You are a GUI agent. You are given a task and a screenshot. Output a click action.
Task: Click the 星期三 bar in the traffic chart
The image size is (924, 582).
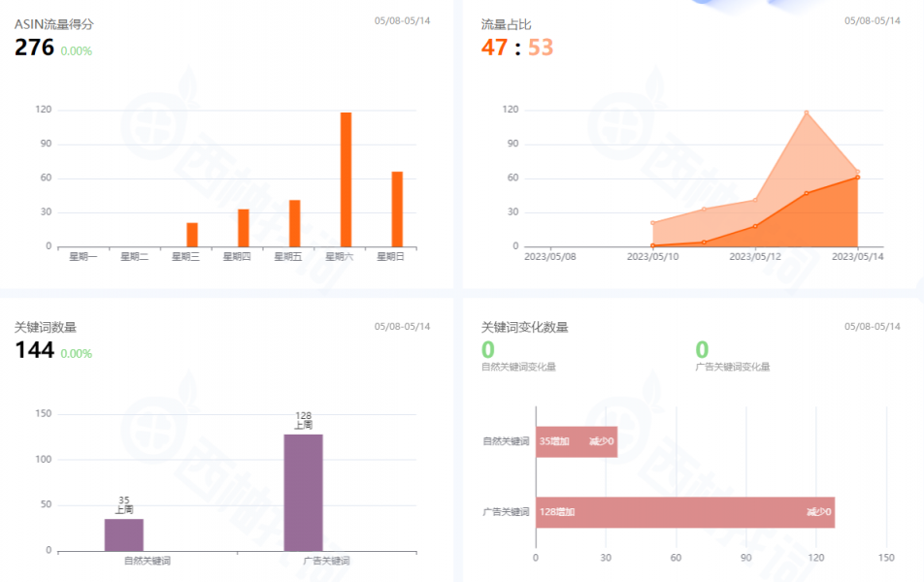192,235
